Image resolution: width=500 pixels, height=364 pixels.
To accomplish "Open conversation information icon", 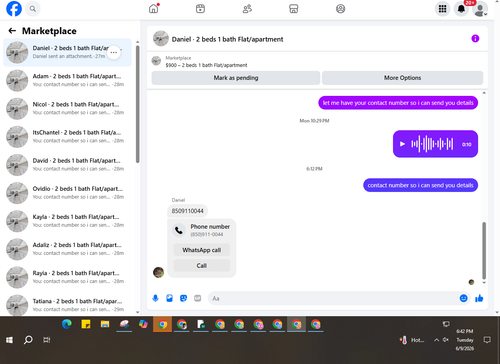I will click(475, 39).
